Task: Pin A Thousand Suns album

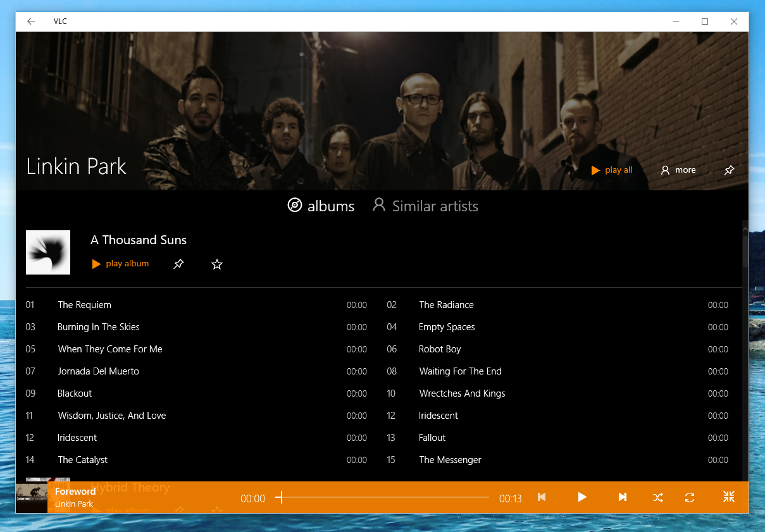Action: (178, 264)
